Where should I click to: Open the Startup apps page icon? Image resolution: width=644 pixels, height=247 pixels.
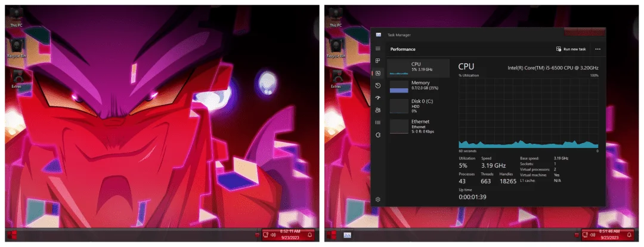pos(378,98)
